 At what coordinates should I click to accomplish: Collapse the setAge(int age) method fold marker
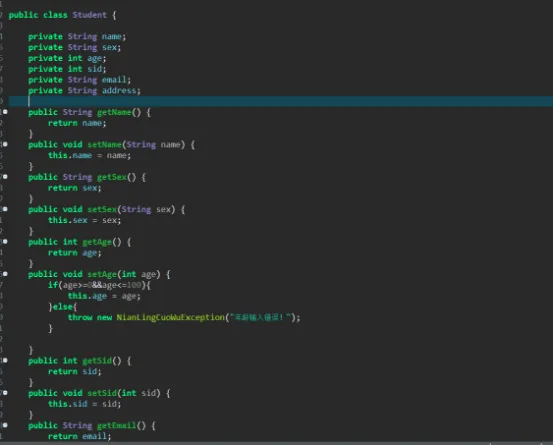(5, 274)
